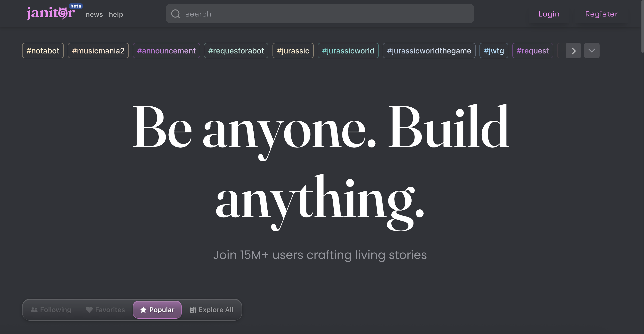This screenshot has width=644, height=334.
Task: Switch to the Favorites tab
Action: tap(105, 310)
